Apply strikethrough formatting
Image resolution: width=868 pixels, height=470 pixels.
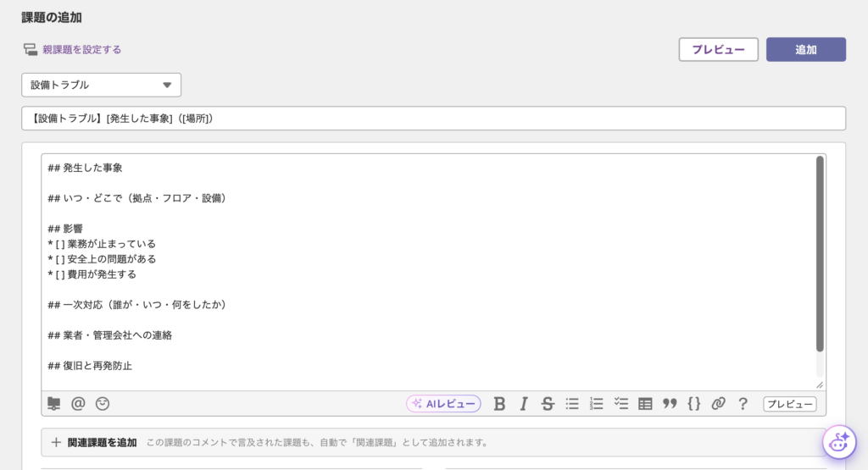tap(548, 404)
